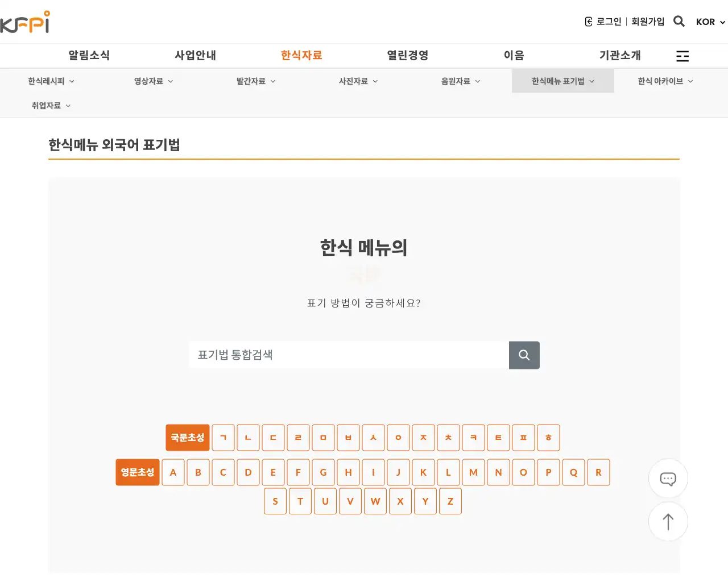Select the 영문초성 filter button
The width and height of the screenshot is (728, 582).
tap(137, 472)
